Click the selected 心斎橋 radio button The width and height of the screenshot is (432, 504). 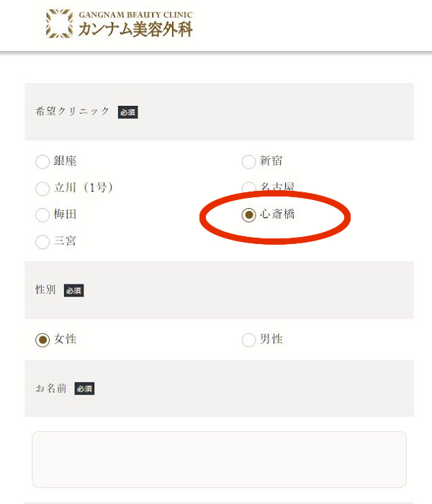point(248,215)
